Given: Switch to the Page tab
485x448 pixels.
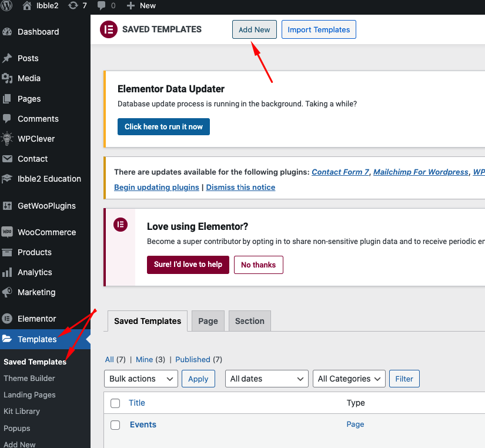Looking at the screenshot, I should point(208,321).
